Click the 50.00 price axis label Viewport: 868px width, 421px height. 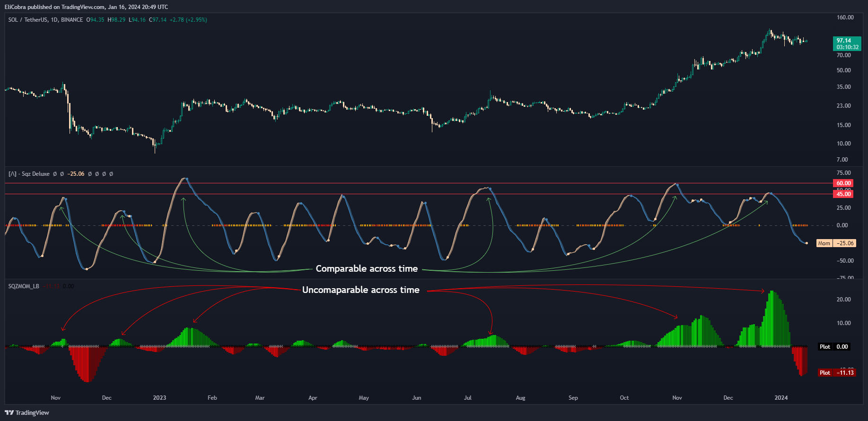click(x=843, y=70)
